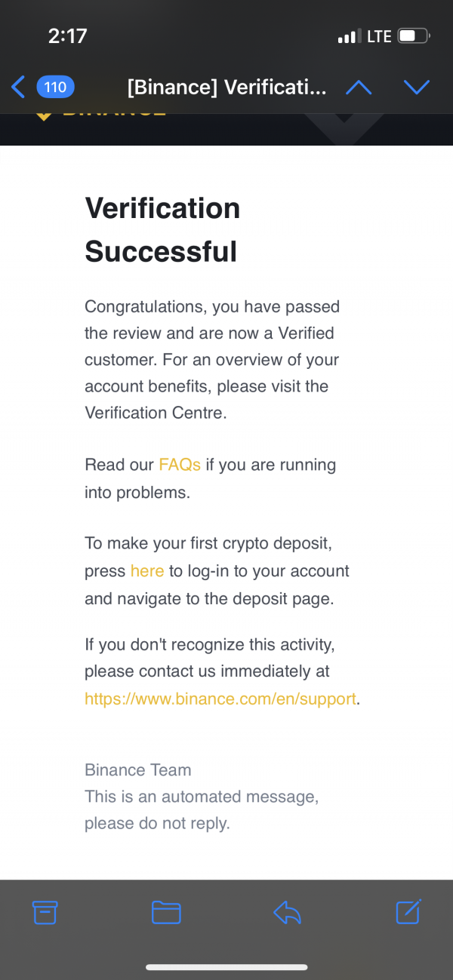Tap the 'Verification Centre' text in the paragraph
The height and width of the screenshot is (980, 453).
tap(156, 413)
